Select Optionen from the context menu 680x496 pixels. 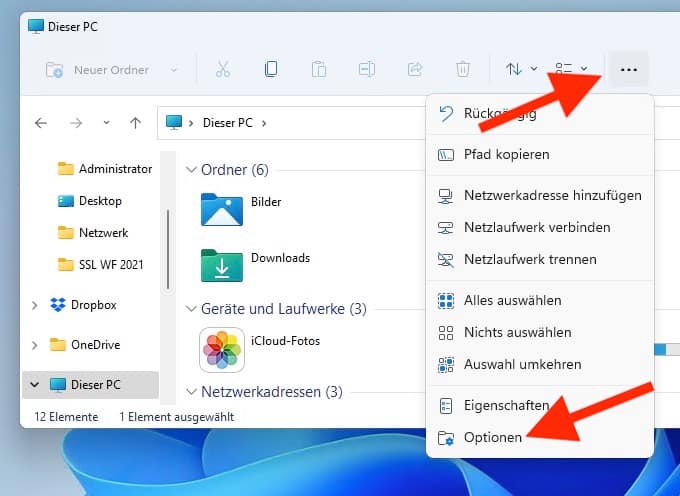[x=493, y=438]
